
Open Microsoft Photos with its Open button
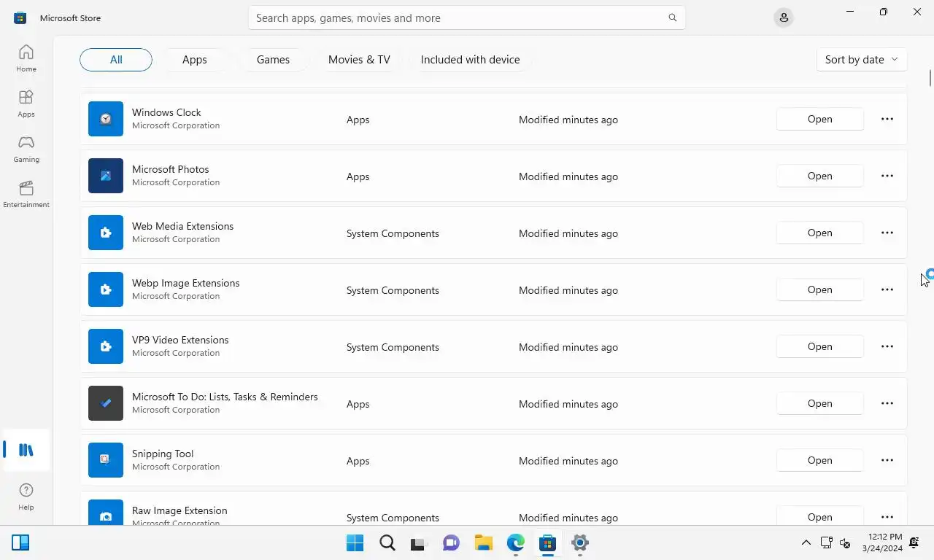pos(820,176)
